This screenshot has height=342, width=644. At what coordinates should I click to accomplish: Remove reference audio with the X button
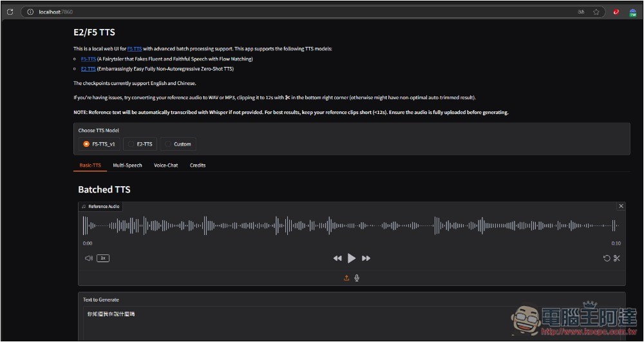[621, 206]
